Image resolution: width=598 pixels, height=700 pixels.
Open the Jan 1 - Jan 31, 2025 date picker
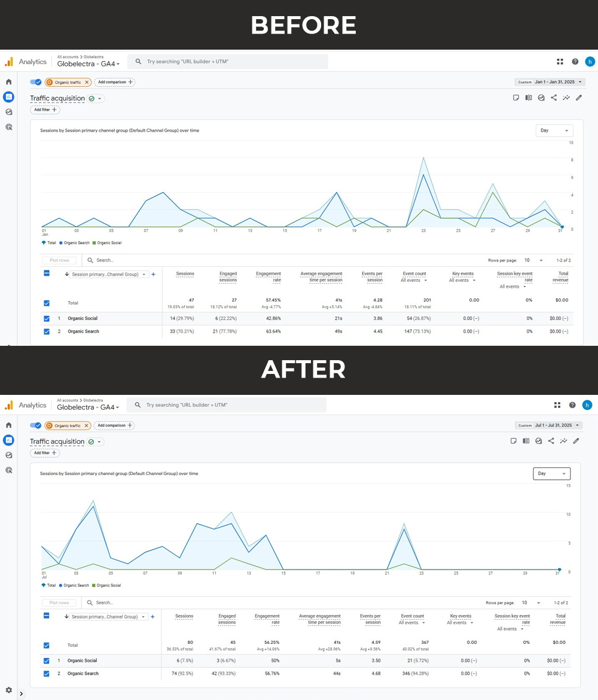(x=548, y=82)
